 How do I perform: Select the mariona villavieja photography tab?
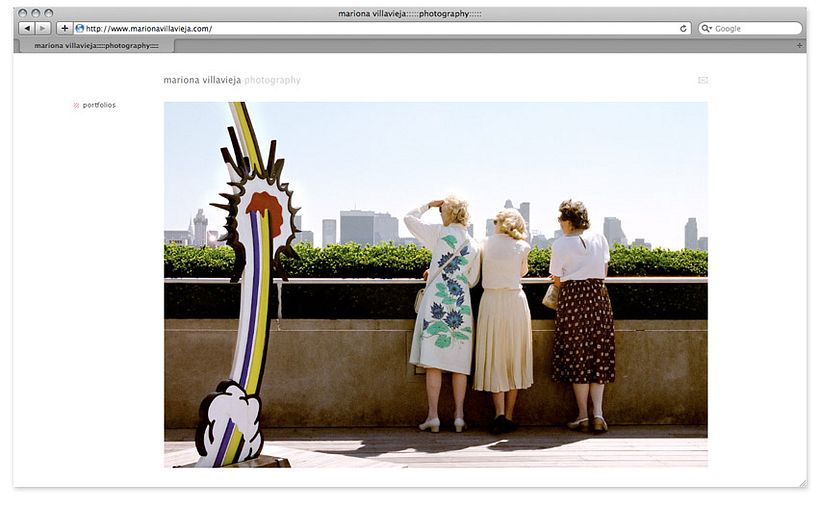coord(96,45)
